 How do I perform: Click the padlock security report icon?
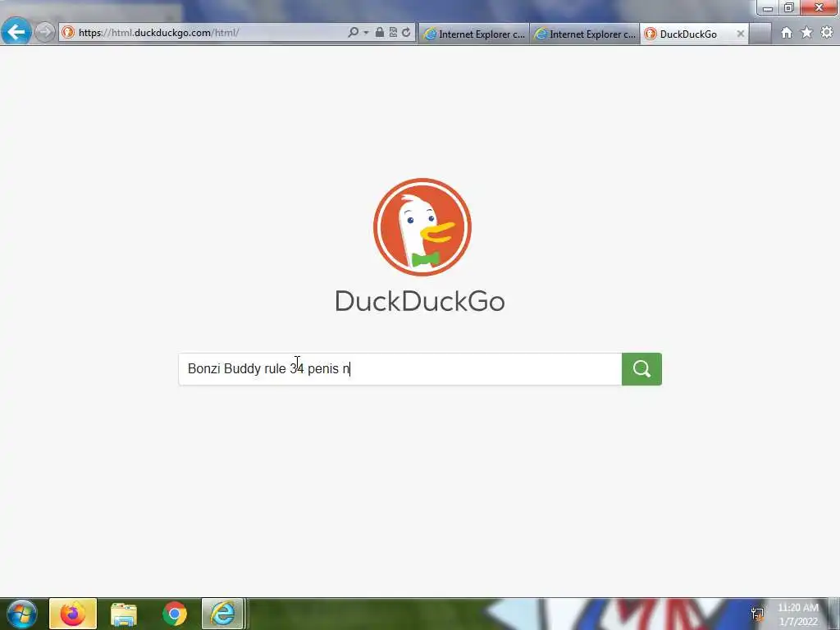tap(379, 33)
